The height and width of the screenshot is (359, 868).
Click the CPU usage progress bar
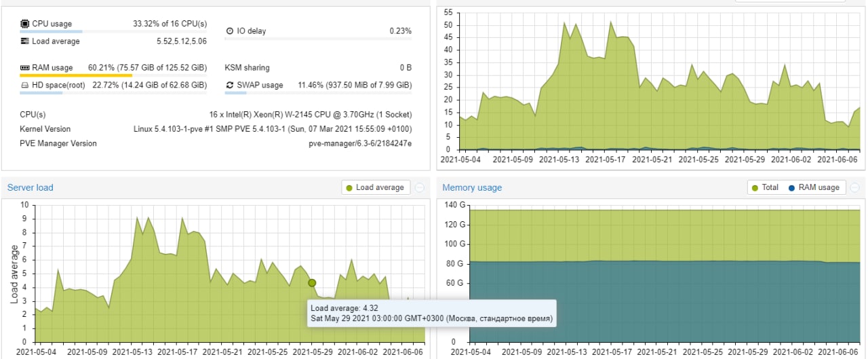(x=51, y=31)
